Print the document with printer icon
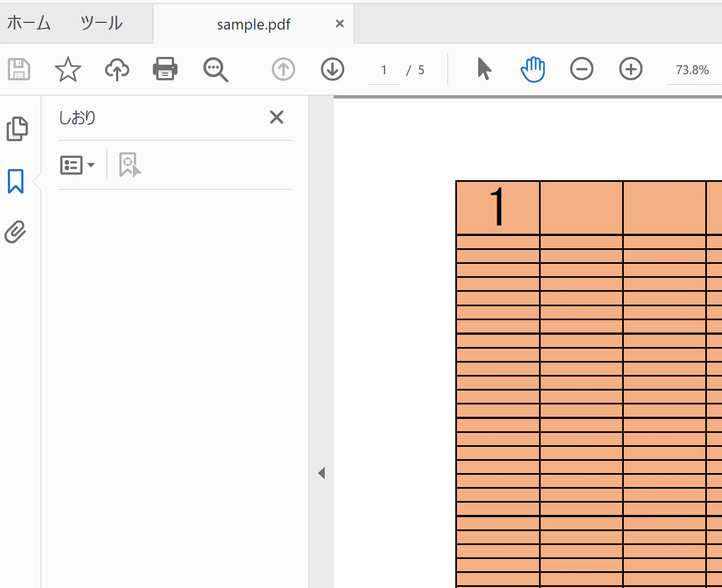This screenshot has width=722, height=588. click(x=165, y=69)
